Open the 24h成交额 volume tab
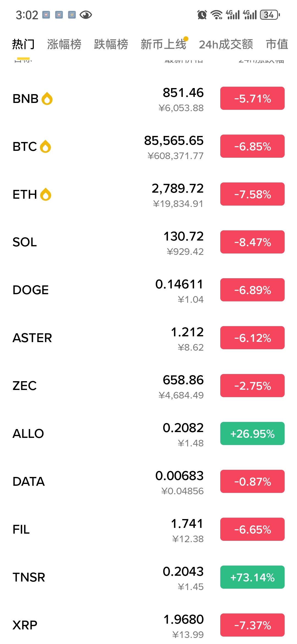This screenshot has width=297, height=644. 226,44
